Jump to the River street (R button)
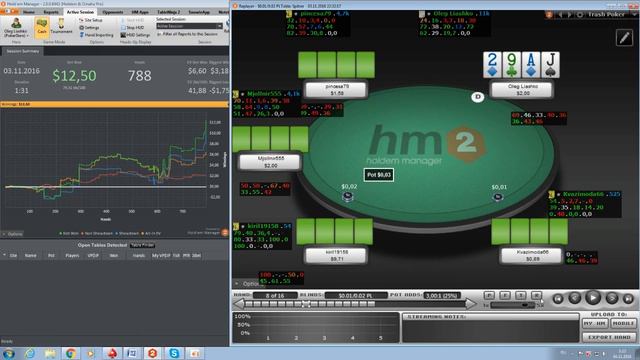Viewport: 640px width, 360px height. [x=536, y=295]
